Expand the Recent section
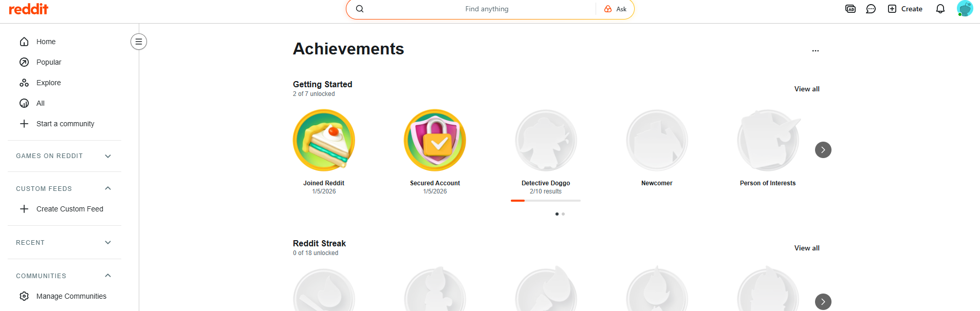980x311 pixels. 108,242
